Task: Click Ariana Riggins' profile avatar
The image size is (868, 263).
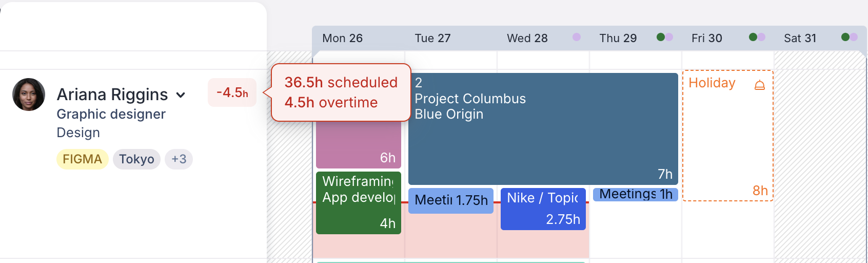Action: pyautogui.click(x=29, y=95)
